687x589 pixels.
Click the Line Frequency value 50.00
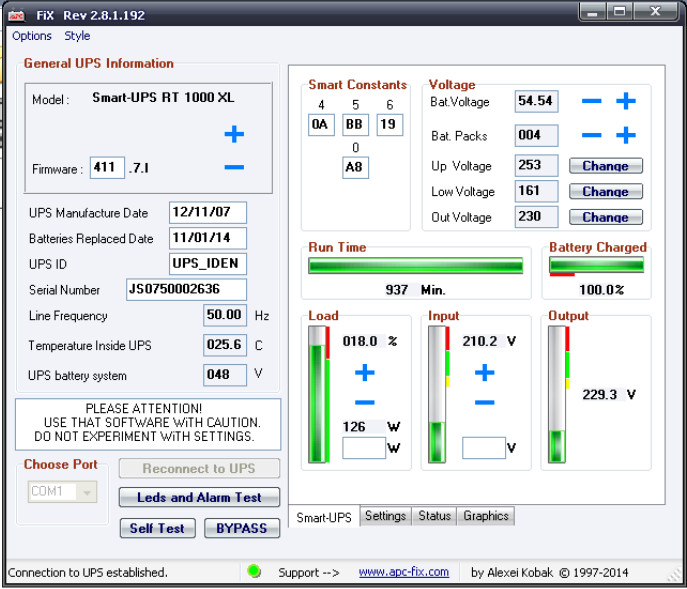pos(225,315)
